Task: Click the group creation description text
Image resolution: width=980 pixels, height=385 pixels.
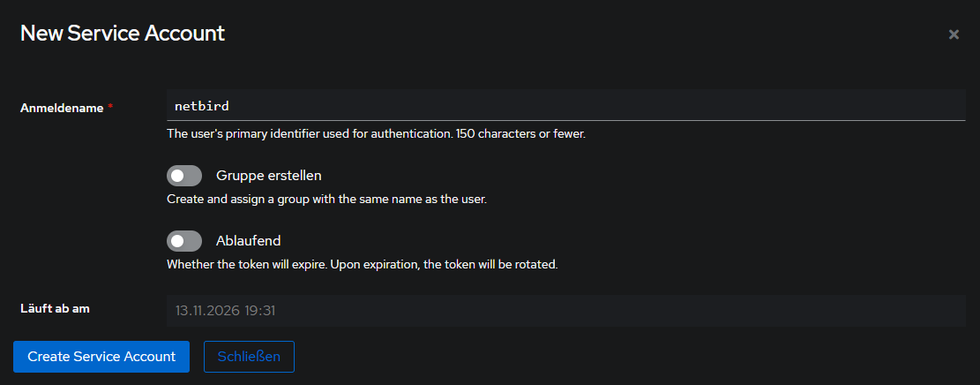Action: coord(326,199)
